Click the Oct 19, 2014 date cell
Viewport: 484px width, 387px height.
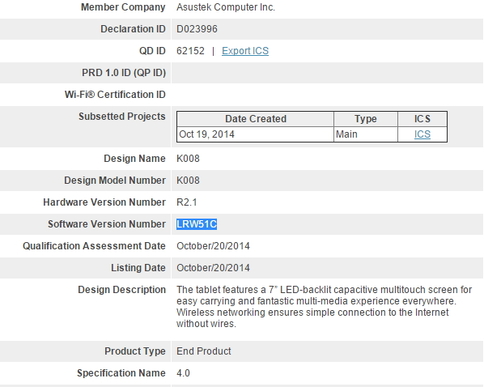coord(207,134)
